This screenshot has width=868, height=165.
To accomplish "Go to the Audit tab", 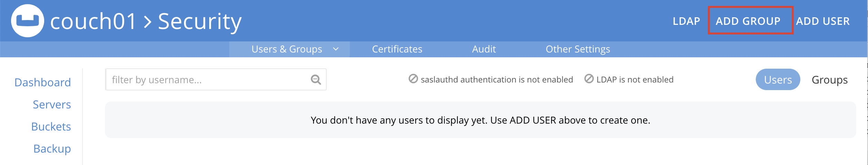I will pos(484,49).
